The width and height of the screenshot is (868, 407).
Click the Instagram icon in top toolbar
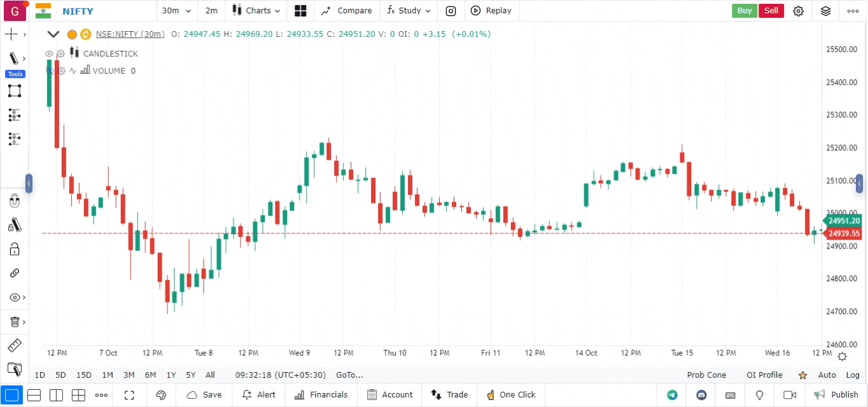point(451,11)
